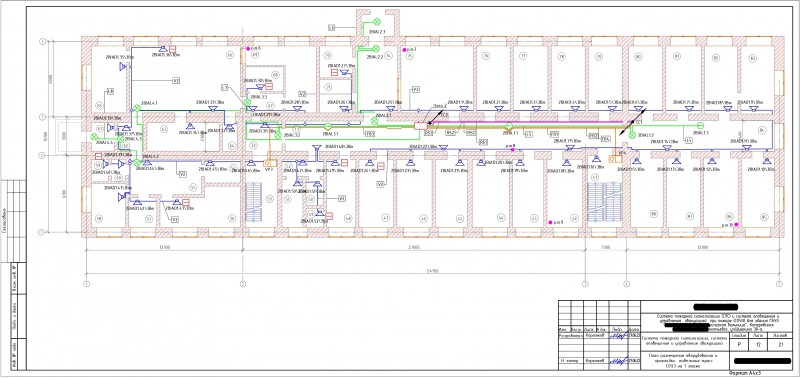The height and width of the screenshot is (378, 800).
Task: Click the magenta point marker р.т.9
Action: pos(550,223)
